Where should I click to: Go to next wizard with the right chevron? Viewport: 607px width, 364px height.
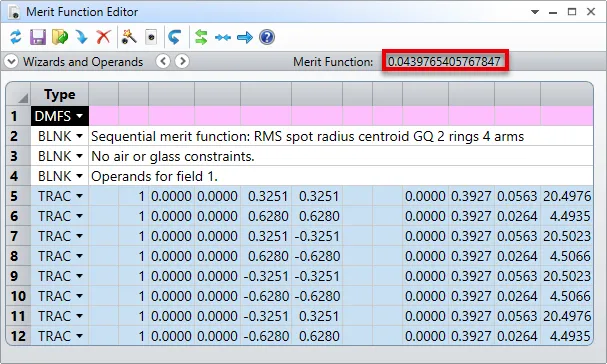pyautogui.click(x=182, y=61)
